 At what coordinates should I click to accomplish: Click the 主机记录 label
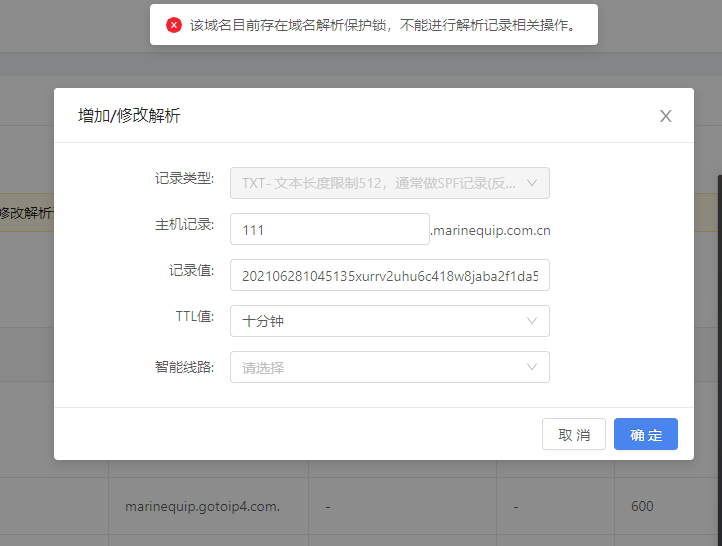click(x=185, y=224)
